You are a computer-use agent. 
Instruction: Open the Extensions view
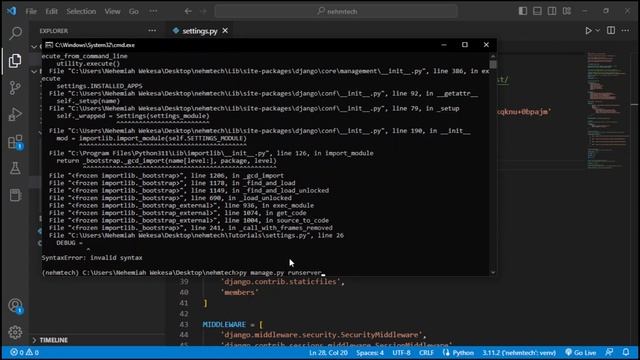point(15,142)
